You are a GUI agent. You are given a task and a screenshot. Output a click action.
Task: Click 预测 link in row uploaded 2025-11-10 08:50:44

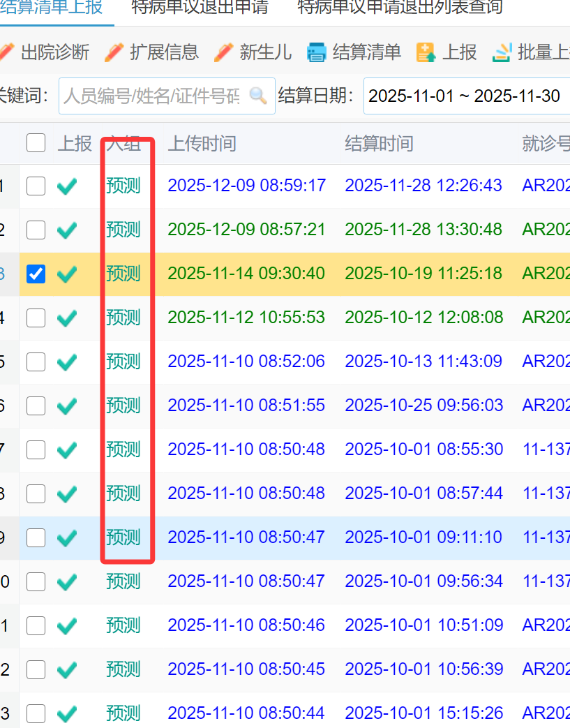coord(123,713)
